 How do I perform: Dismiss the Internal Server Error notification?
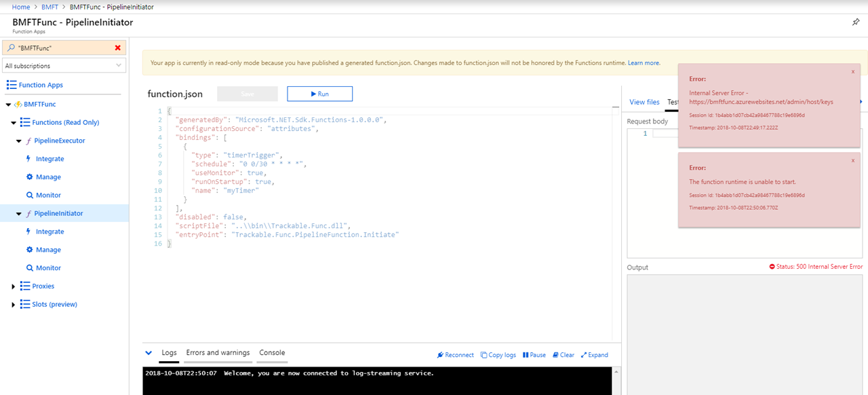(x=854, y=71)
